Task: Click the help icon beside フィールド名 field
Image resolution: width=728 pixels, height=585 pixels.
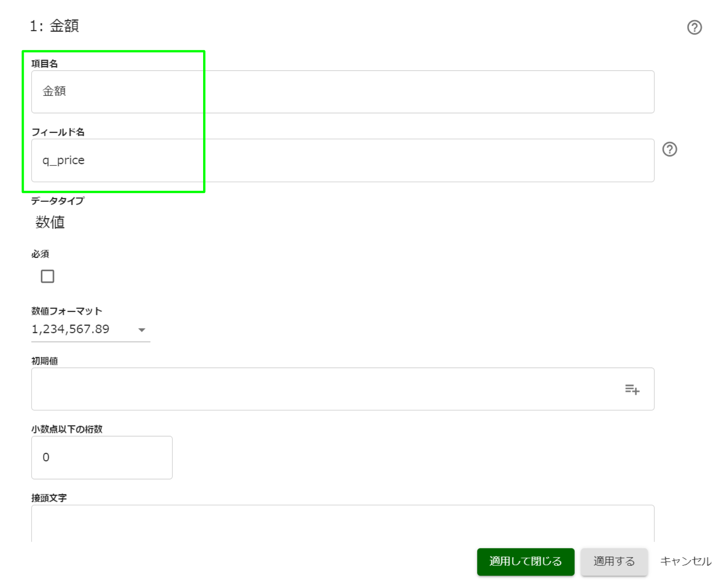Action: [671, 150]
